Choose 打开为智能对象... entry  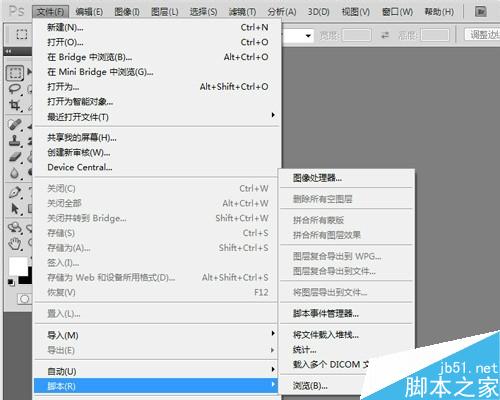tap(157, 102)
